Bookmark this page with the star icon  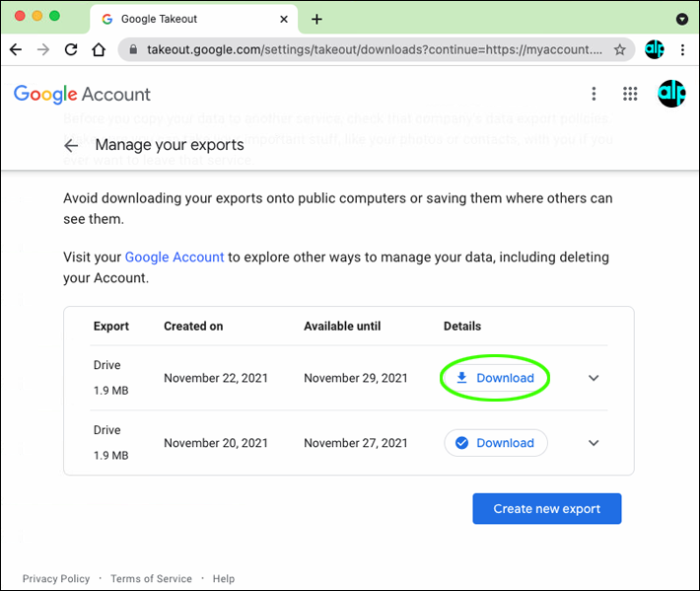[619, 49]
